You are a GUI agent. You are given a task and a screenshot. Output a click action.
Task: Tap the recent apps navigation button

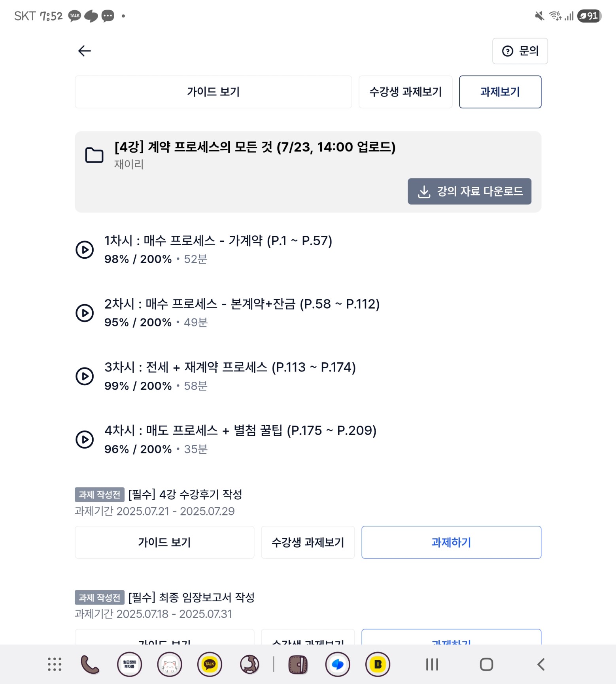point(432,664)
